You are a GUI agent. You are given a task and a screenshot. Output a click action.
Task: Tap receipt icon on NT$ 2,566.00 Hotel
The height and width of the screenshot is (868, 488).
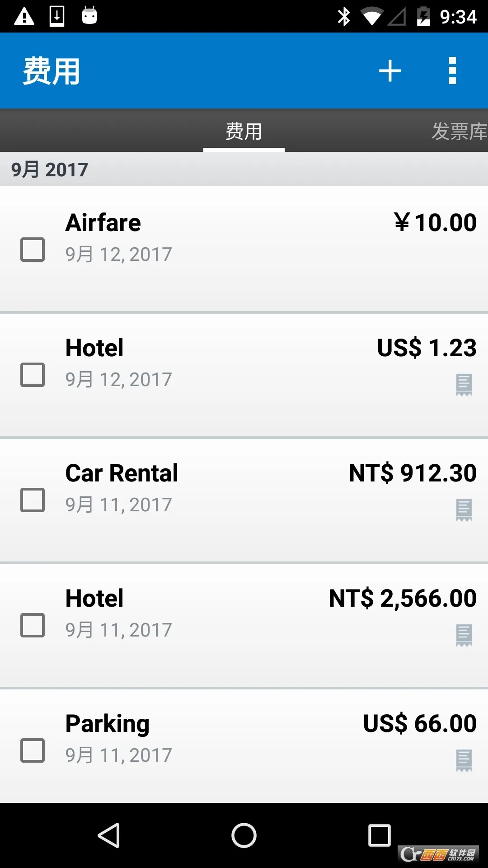point(464,635)
